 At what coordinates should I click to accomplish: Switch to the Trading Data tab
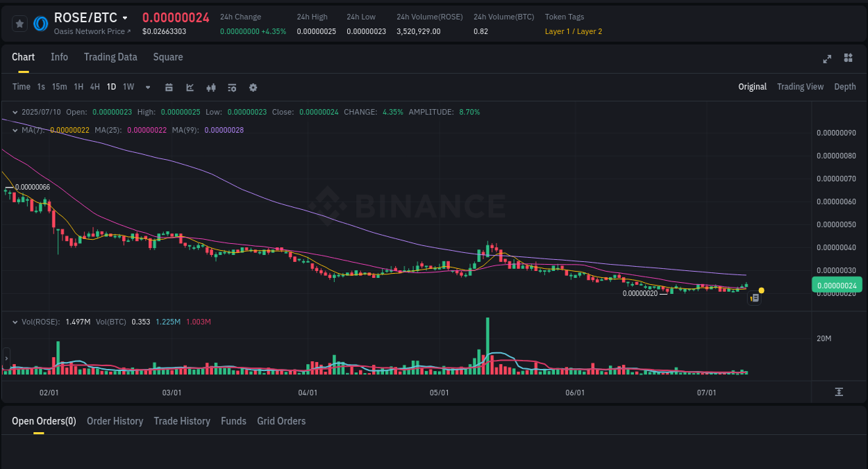click(x=110, y=57)
